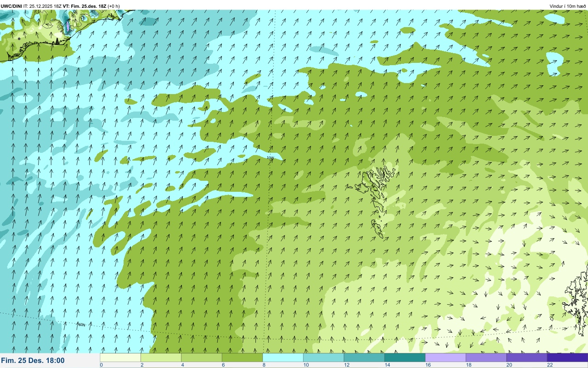
Task: Pick the 12–14 teal legend swatch
Action: coord(364,357)
